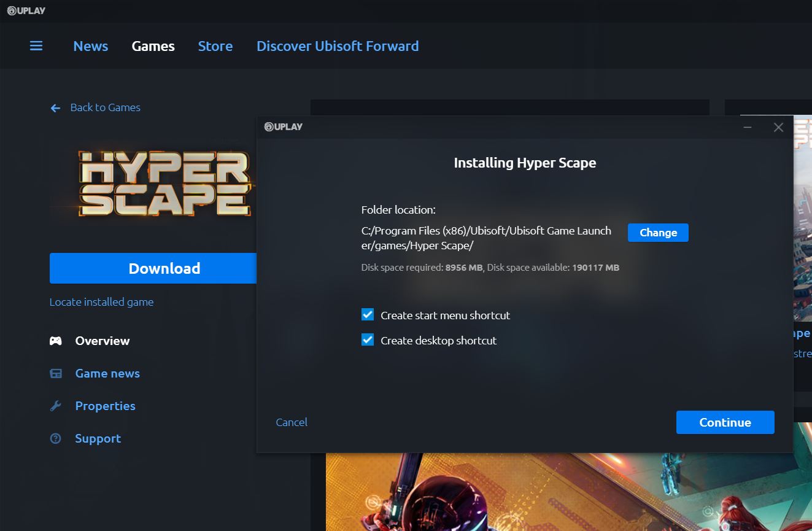Click the Create start menu shortcut label
The height and width of the screenshot is (531, 812).
pyautogui.click(x=446, y=316)
